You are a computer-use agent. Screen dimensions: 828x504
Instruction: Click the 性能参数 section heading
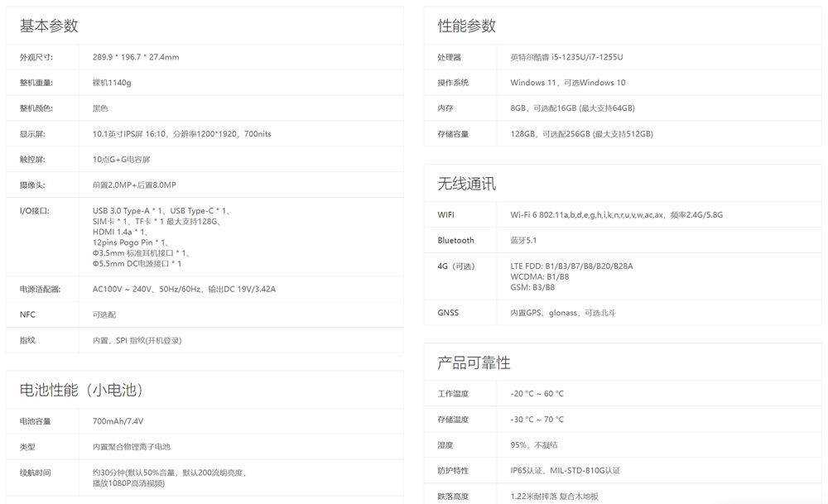pos(467,26)
